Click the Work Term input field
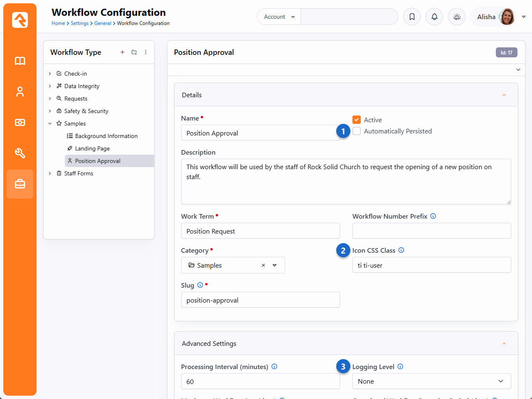 [260, 231]
